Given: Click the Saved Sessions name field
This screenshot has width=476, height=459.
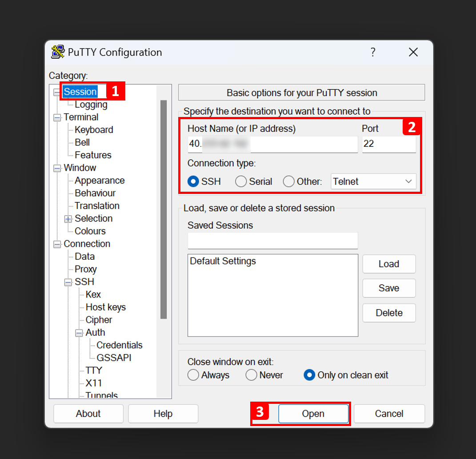Looking at the screenshot, I should coord(272,241).
